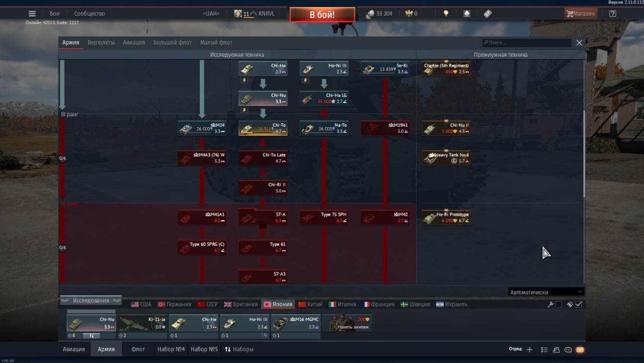Select the Type 60 SPRG (C) card
644x363 pixels.
pos(202,247)
